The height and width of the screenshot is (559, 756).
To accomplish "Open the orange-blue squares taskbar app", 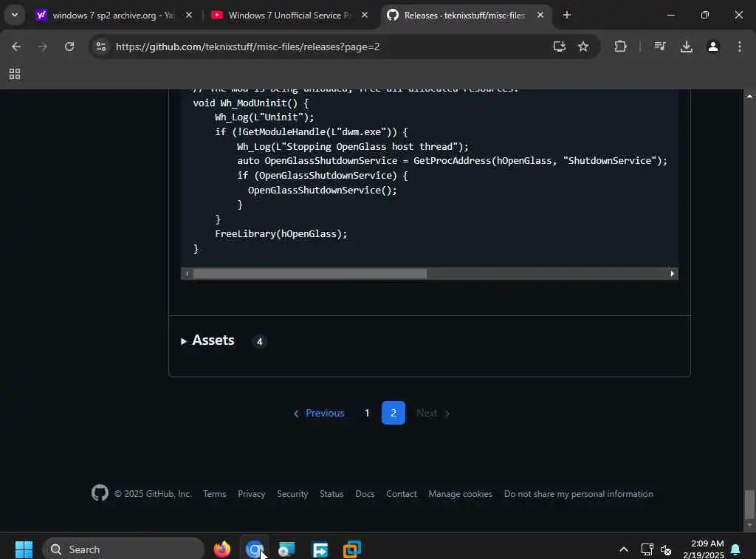I will (x=352, y=549).
